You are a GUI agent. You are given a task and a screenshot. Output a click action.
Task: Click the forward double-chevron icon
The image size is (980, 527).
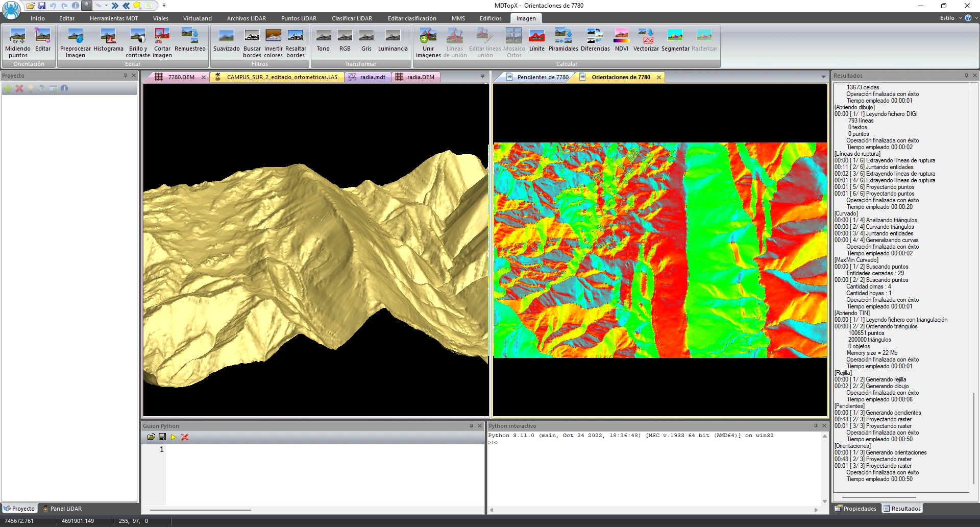tap(115, 6)
